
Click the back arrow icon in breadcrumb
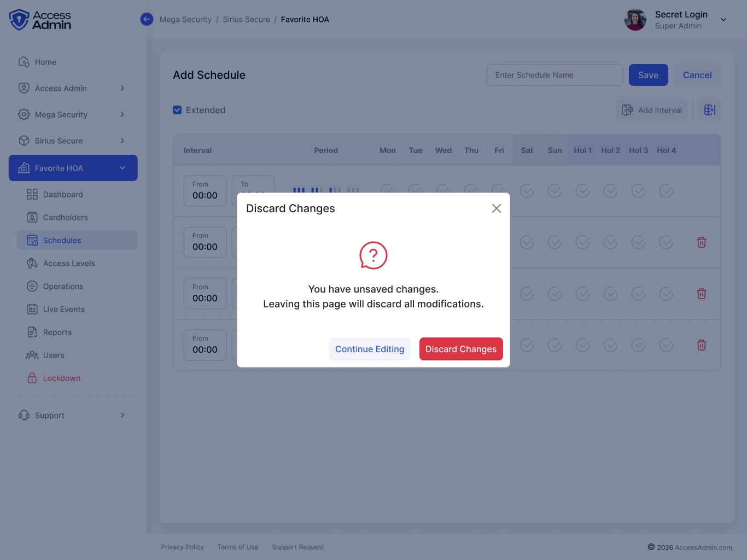coord(147,19)
